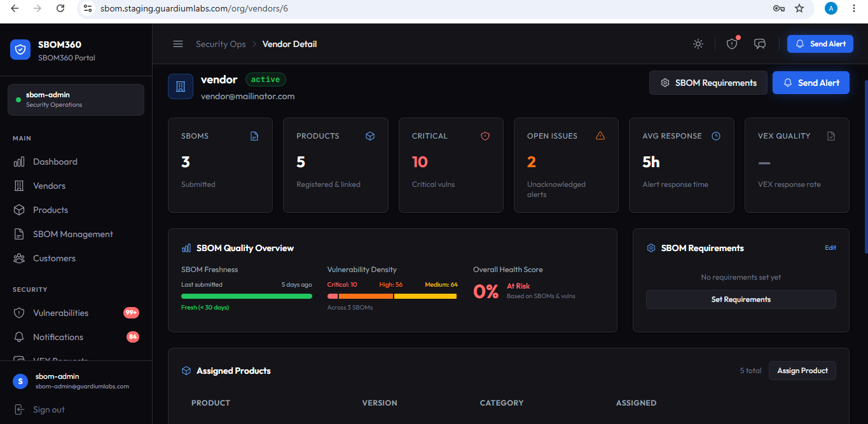Screen dimensions: 868x424
Task: Open Products in the sidebar
Action: [76, 210]
